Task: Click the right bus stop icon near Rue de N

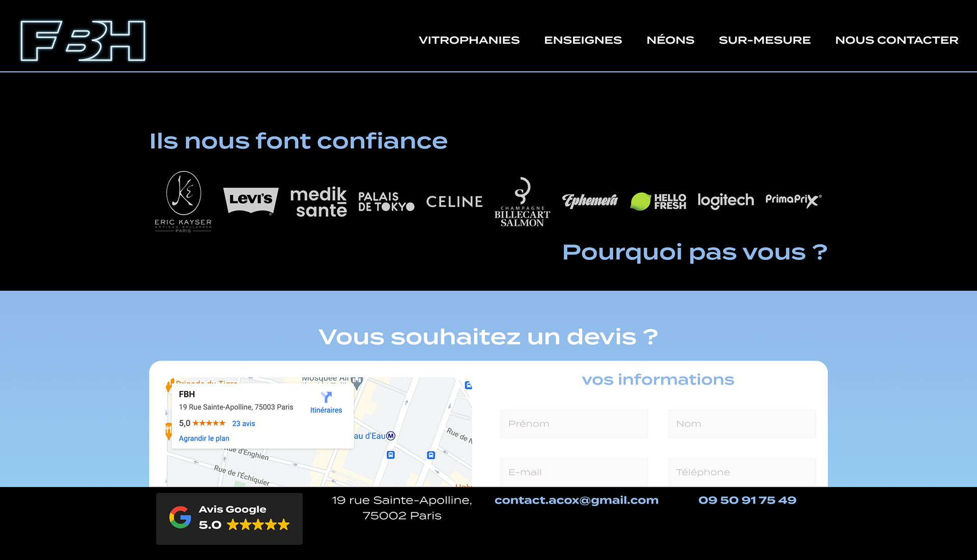Action: click(x=431, y=455)
